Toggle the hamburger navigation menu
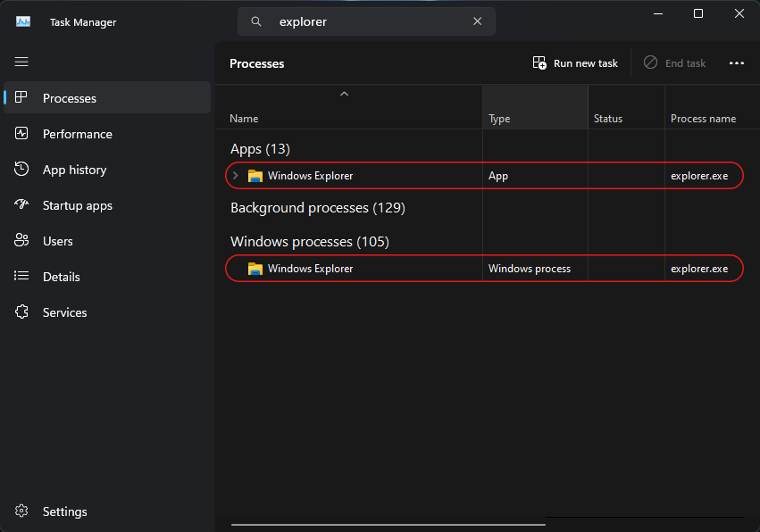 pos(21,62)
